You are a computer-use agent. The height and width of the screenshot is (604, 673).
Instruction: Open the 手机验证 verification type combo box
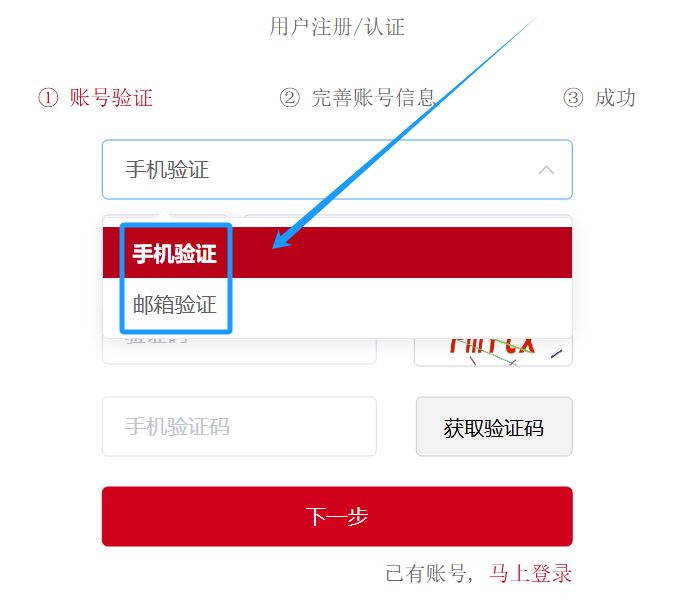pyautogui.click(x=337, y=170)
